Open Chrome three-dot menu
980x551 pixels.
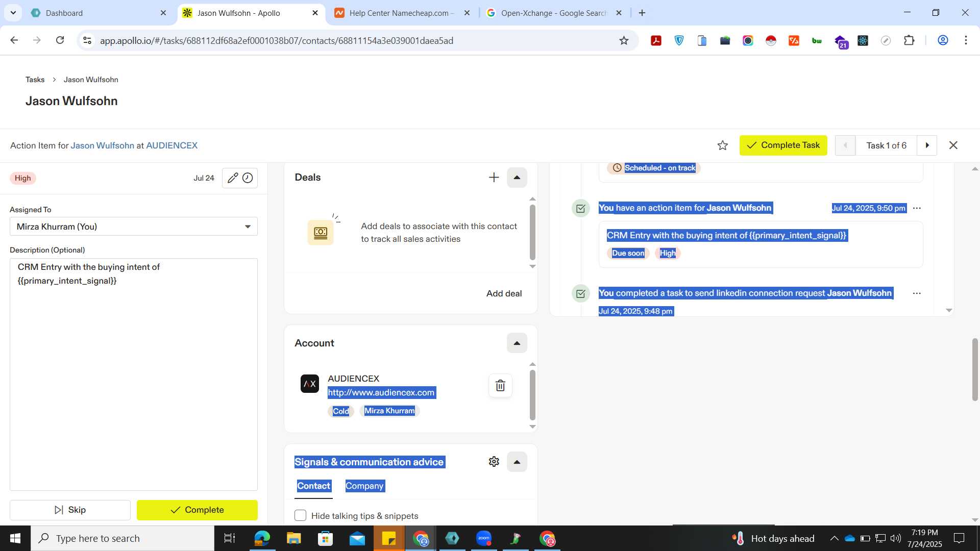coord(966,40)
